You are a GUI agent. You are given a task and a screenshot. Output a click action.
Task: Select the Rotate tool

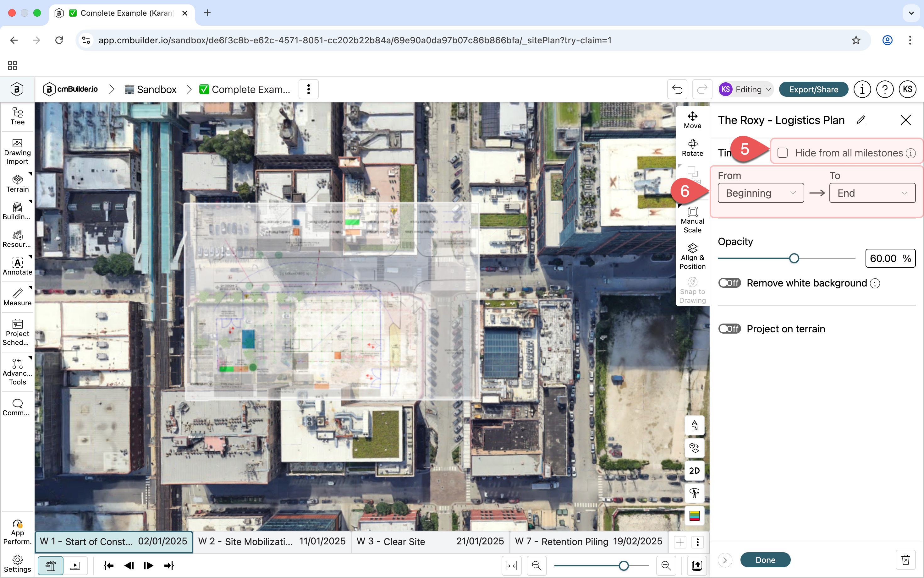point(692,148)
